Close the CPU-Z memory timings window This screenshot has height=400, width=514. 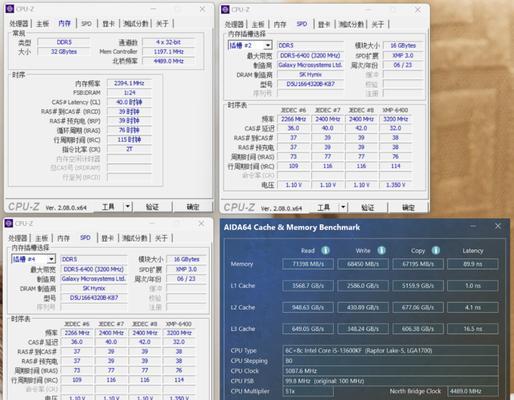pyautogui.click(x=202, y=9)
